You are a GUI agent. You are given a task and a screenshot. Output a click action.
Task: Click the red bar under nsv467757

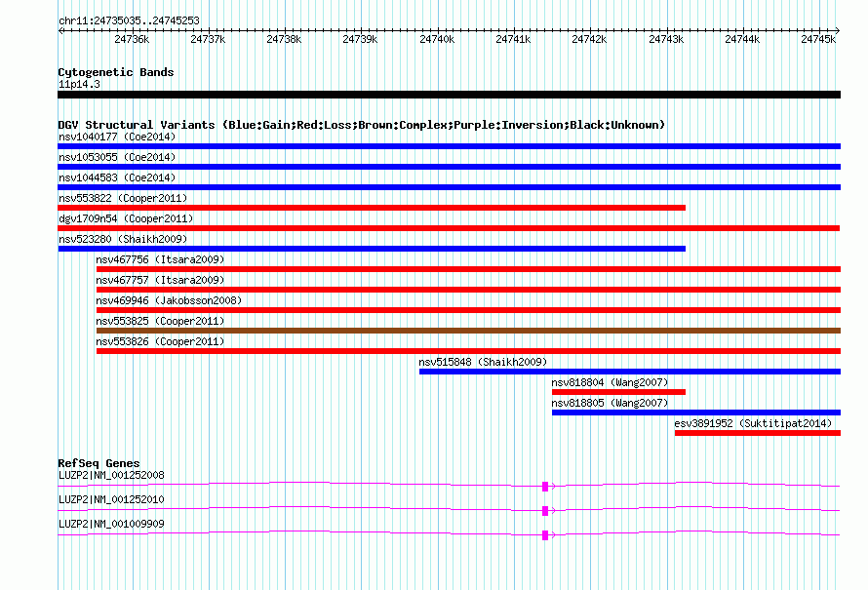[468, 290]
